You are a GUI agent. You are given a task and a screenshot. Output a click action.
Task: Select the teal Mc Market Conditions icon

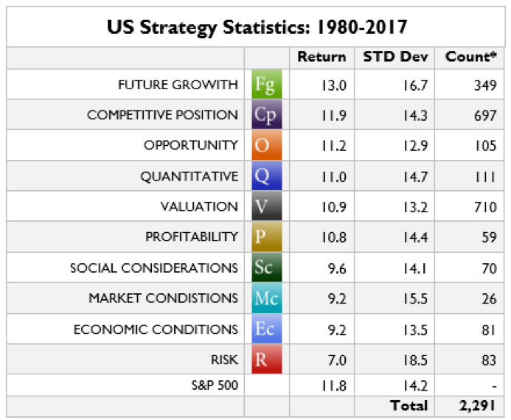click(265, 298)
